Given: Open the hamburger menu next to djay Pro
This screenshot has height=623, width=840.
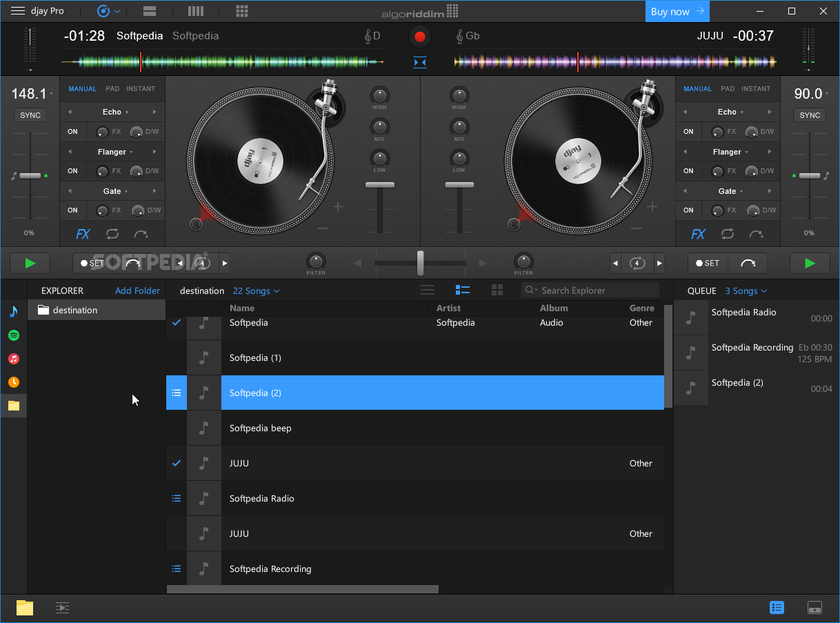Looking at the screenshot, I should (18, 11).
